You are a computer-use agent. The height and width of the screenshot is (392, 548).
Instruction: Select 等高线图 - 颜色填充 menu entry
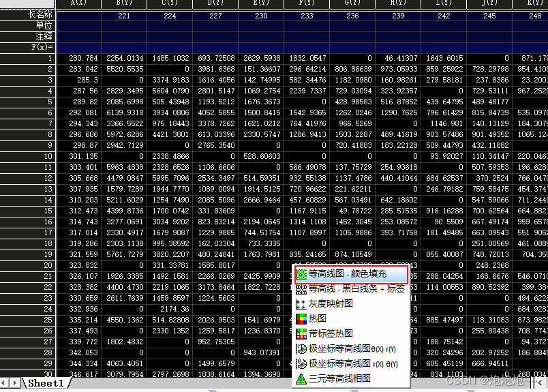click(x=351, y=274)
